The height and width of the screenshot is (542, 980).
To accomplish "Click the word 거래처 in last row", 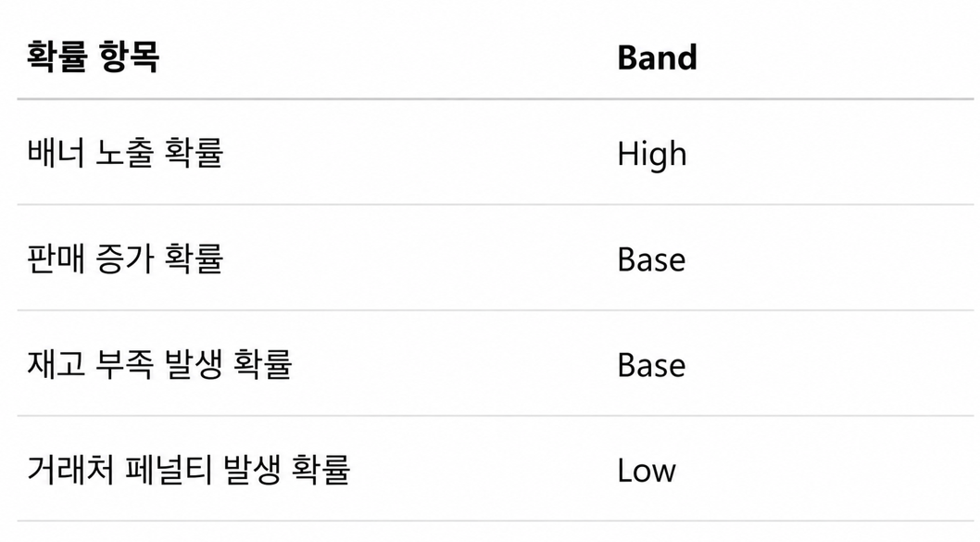I will pos(70,470).
